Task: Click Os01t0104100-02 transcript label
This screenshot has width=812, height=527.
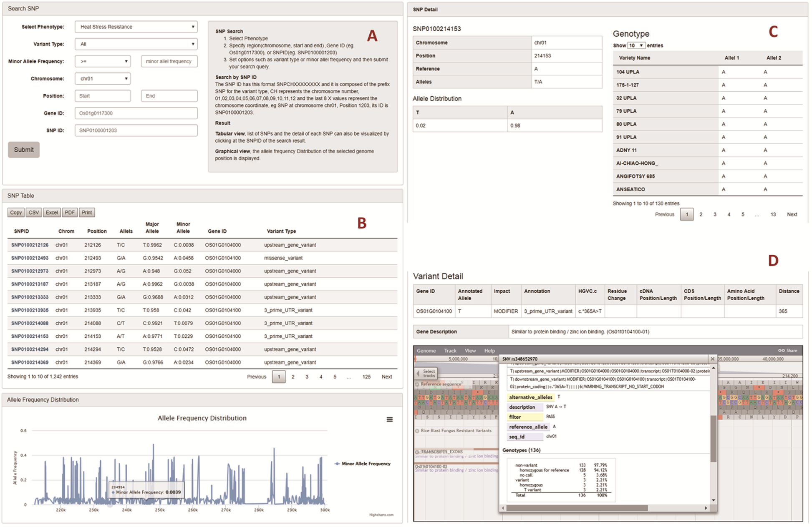Action: [x=431, y=467]
